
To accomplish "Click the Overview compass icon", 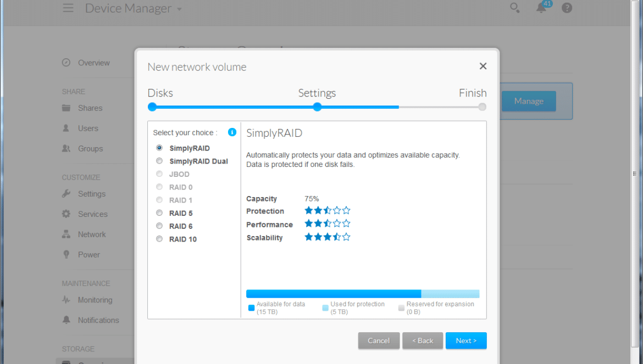I will tap(66, 63).
